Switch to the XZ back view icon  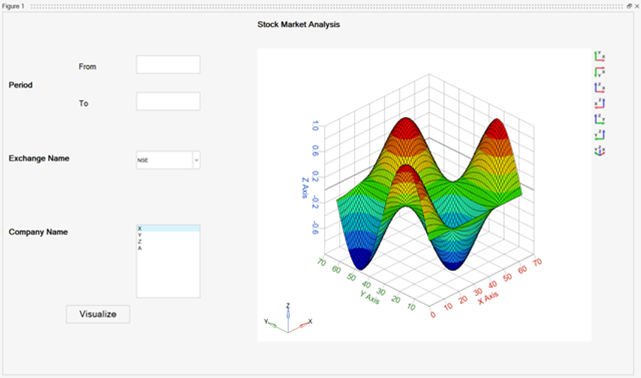click(600, 103)
